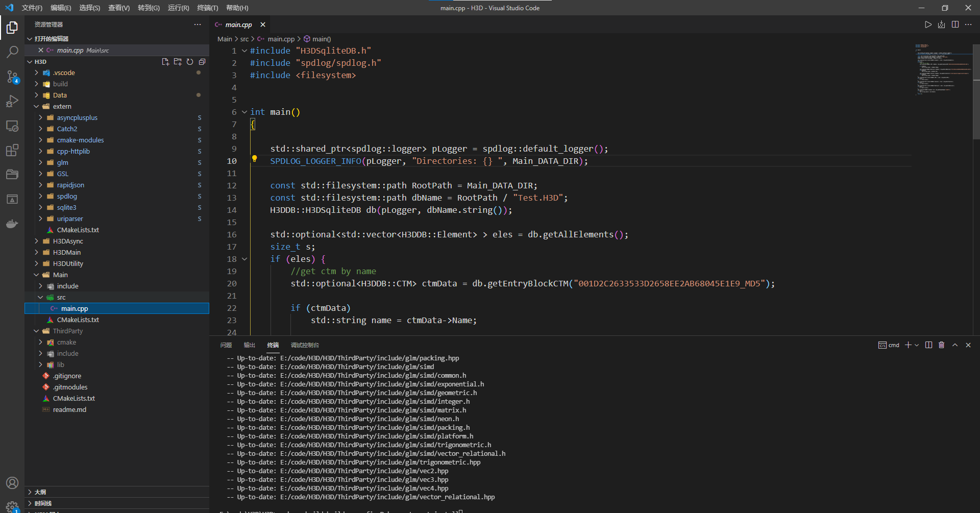Open the Accounts menu

coord(12,483)
